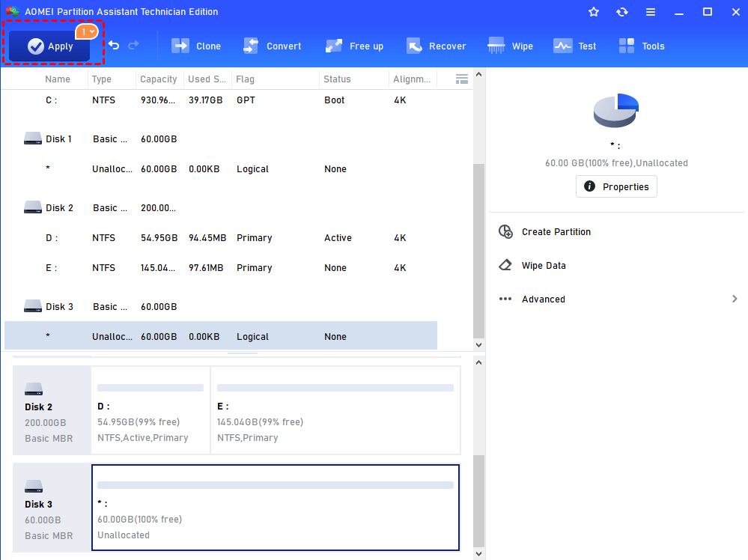Screen dimensions: 748x560
Task: Click the Create Partition pie icon
Action: (505, 232)
